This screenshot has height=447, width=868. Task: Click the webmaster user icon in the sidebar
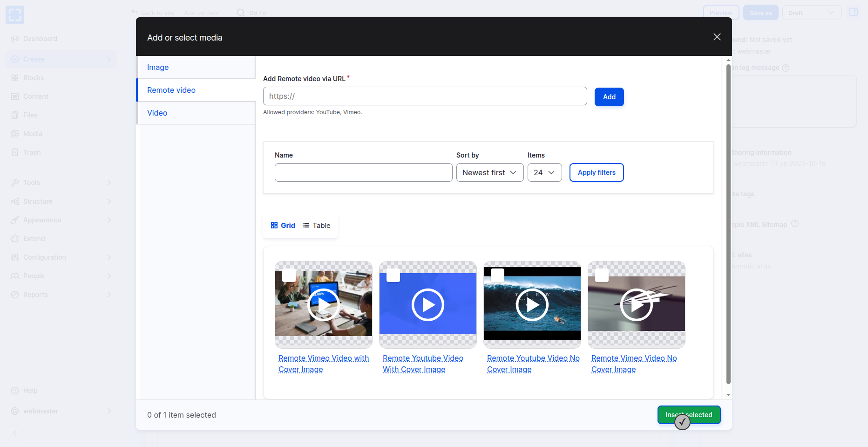(15, 411)
